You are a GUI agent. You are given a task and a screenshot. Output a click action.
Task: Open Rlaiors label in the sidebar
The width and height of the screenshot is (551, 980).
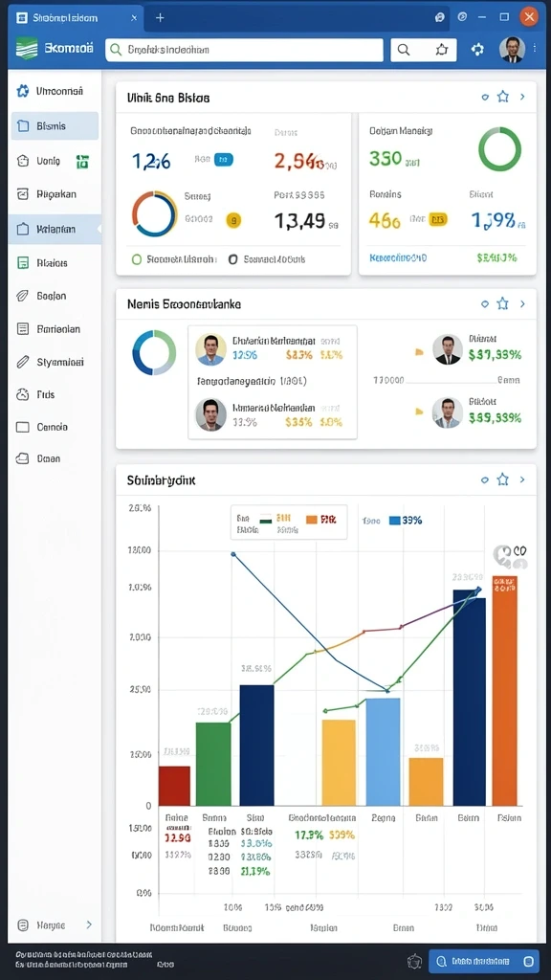tap(52, 263)
